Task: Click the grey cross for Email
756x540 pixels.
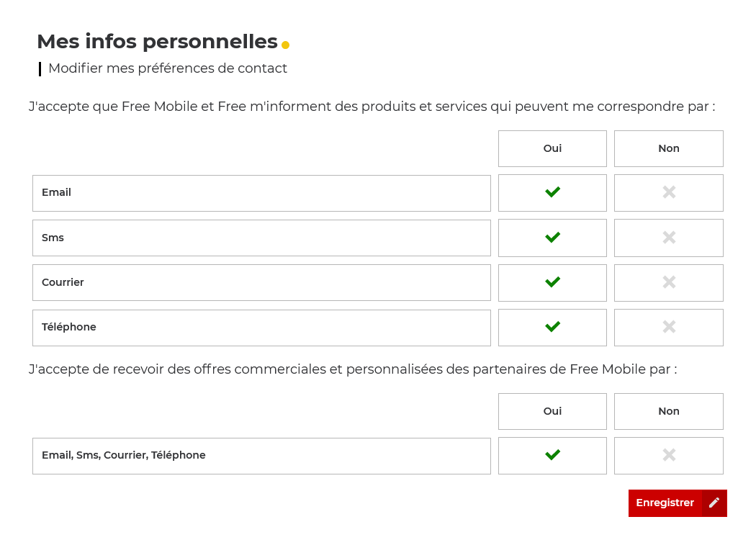Action: tap(669, 192)
